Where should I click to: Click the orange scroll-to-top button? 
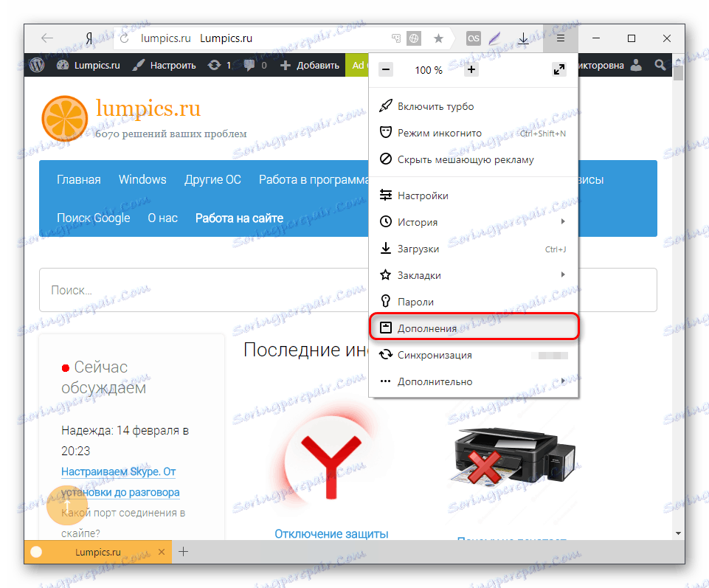[x=67, y=505]
